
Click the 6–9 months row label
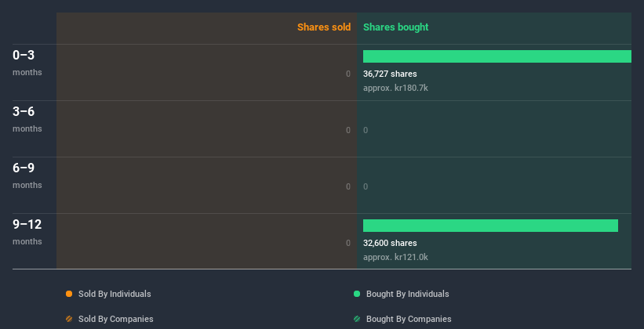click(27, 175)
